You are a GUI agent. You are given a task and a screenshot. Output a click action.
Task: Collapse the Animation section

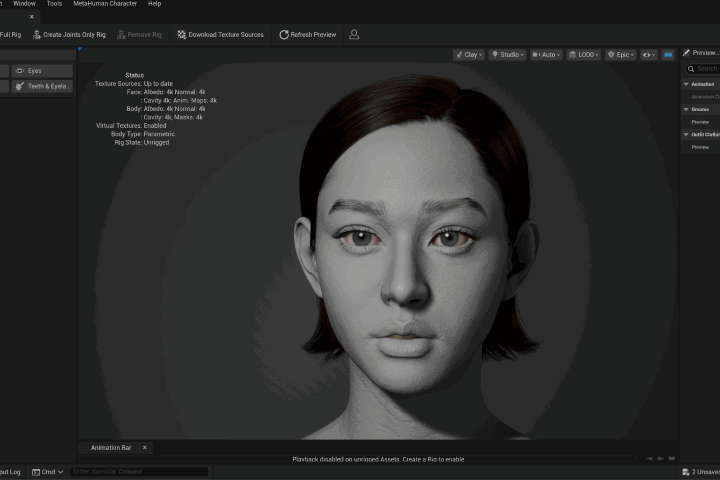coord(686,84)
